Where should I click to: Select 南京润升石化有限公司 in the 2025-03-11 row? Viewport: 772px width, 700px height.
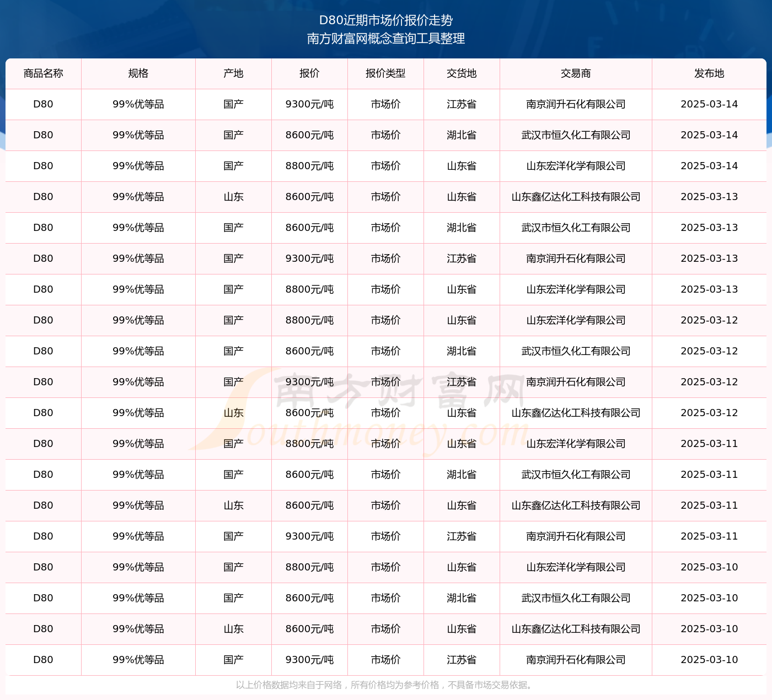(576, 536)
